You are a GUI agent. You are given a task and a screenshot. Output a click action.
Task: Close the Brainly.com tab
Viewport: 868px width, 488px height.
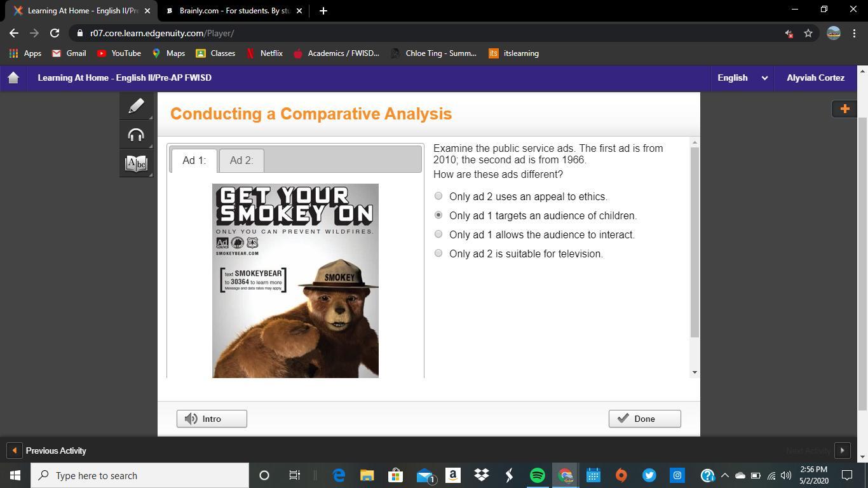299,11
